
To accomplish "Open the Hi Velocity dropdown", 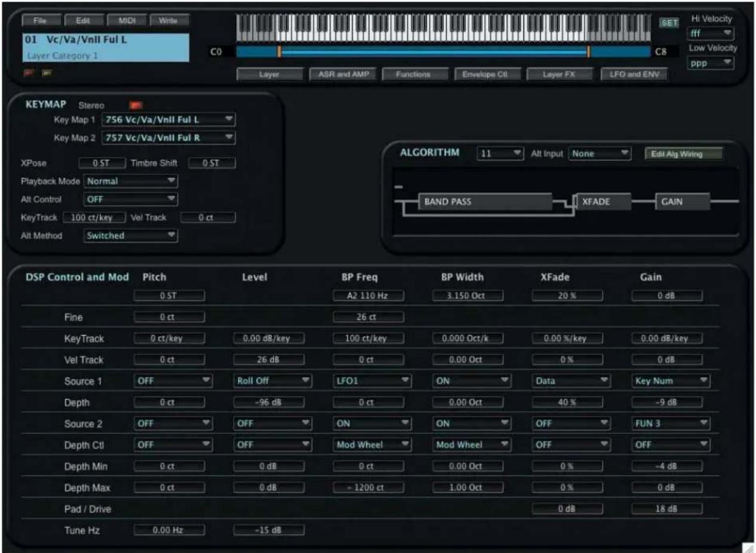I will tap(711, 33).
